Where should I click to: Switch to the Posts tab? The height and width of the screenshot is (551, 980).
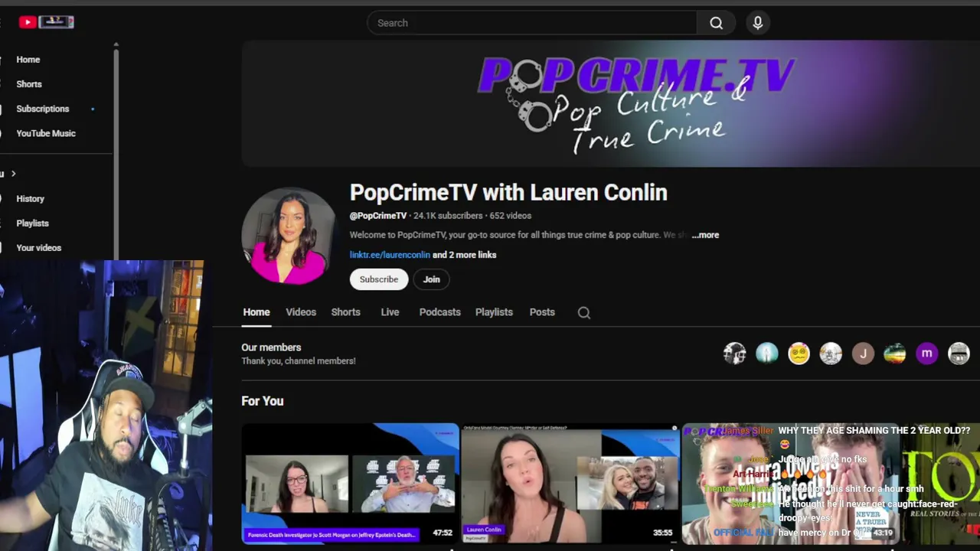pyautogui.click(x=542, y=312)
